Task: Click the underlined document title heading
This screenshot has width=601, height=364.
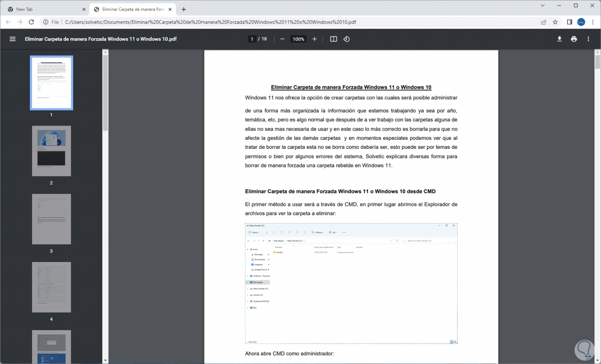Action: [351, 87]
